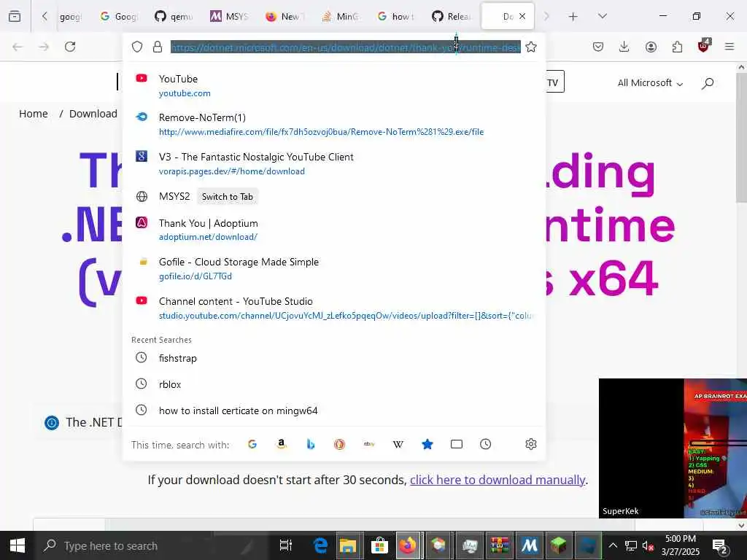Choose recent search 'fishstrap'

[334, 358]
